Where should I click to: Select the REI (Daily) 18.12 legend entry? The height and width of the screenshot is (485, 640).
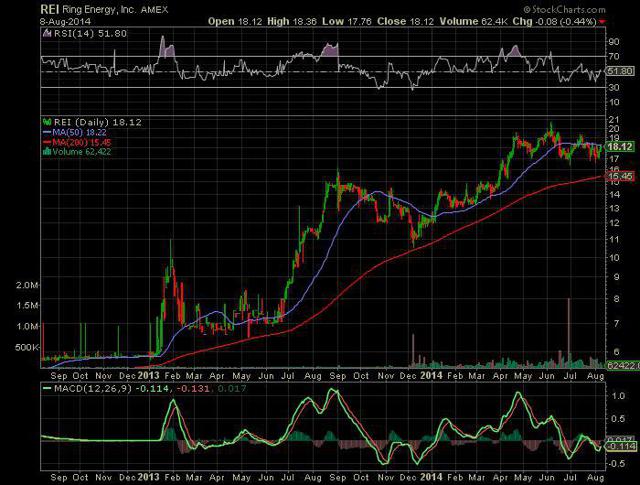click(x=98, y=122)
